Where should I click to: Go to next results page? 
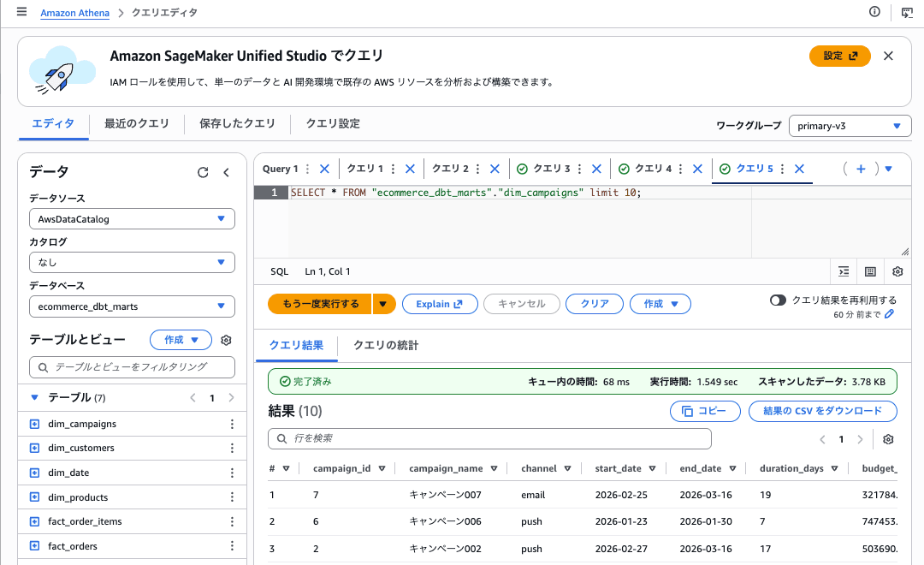coord(861,439)
